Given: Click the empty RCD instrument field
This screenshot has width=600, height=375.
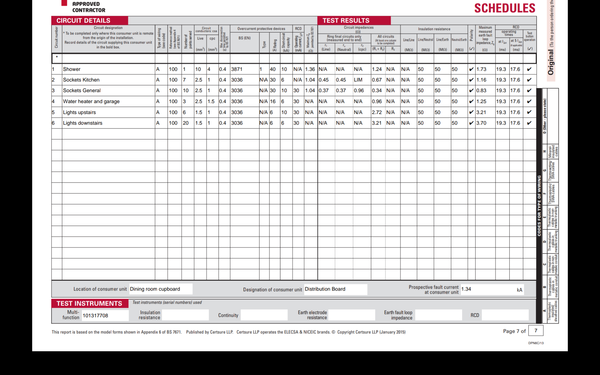Looking at the screenshot, I should tap(505, 315).
